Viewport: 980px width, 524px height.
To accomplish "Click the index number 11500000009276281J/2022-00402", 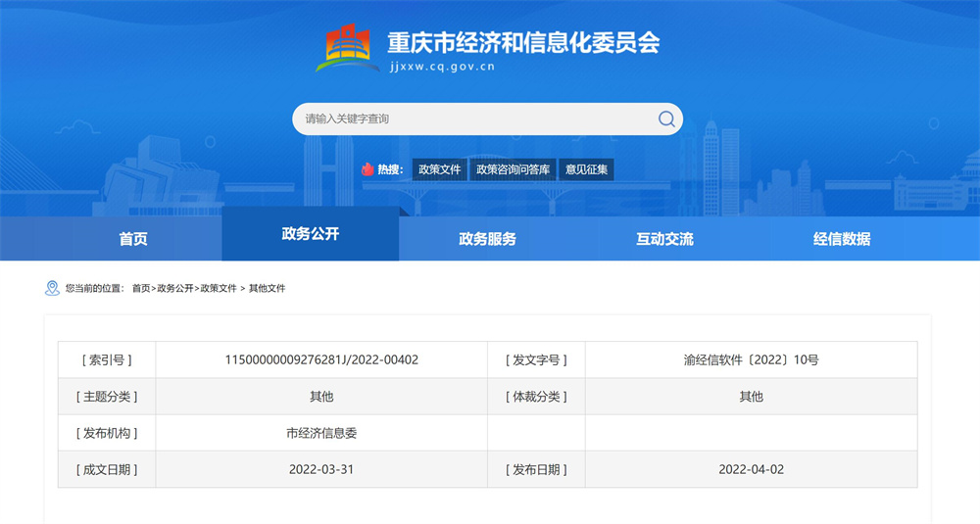I will click(321, 359).
